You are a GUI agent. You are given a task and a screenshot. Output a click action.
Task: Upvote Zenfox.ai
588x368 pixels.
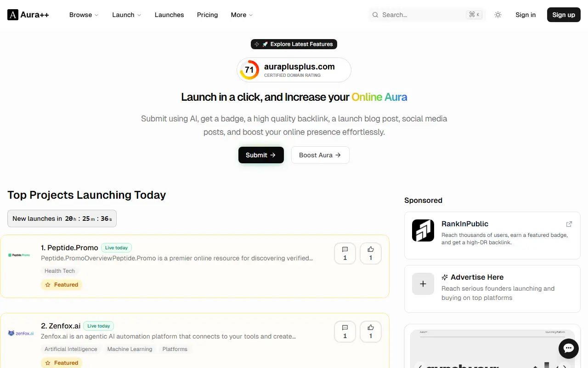[371, 332]
